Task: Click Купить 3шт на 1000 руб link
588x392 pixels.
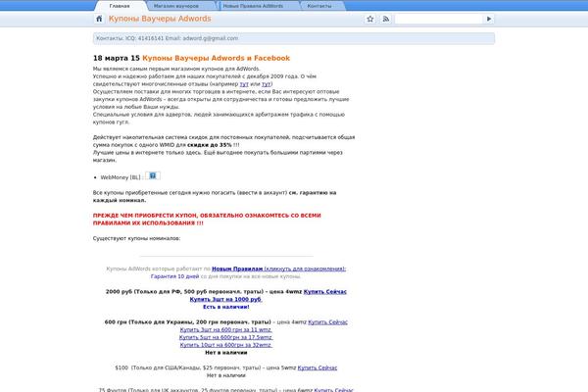Action: pos(225,299)
